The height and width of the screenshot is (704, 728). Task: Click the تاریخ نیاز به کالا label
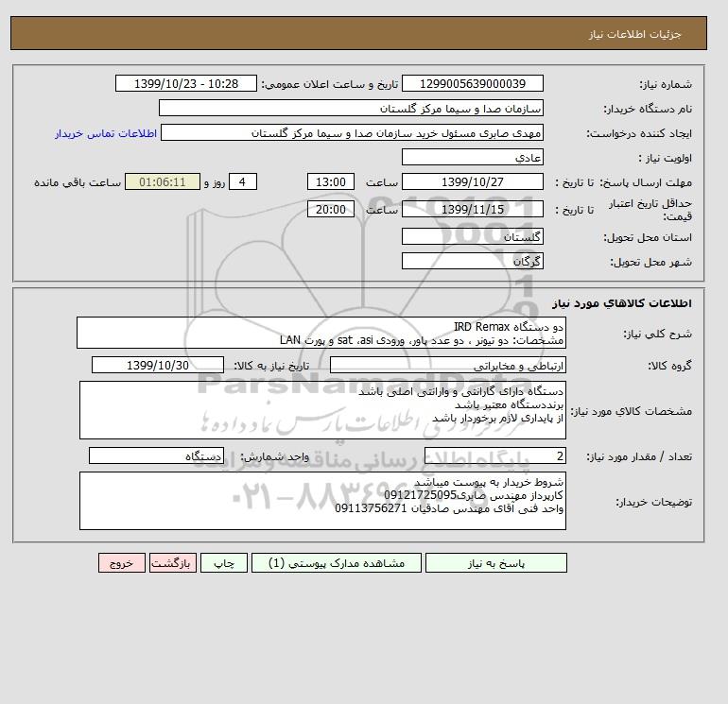[x=271, y=366]
